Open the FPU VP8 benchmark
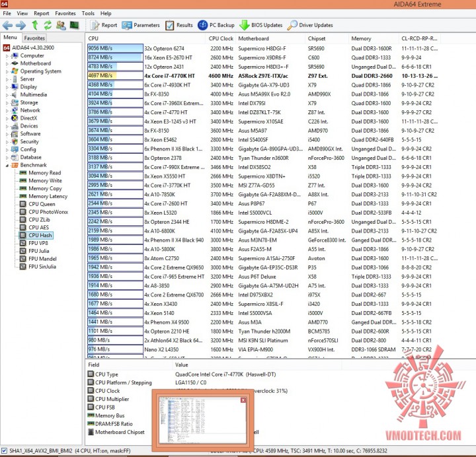 click(34, 243)
